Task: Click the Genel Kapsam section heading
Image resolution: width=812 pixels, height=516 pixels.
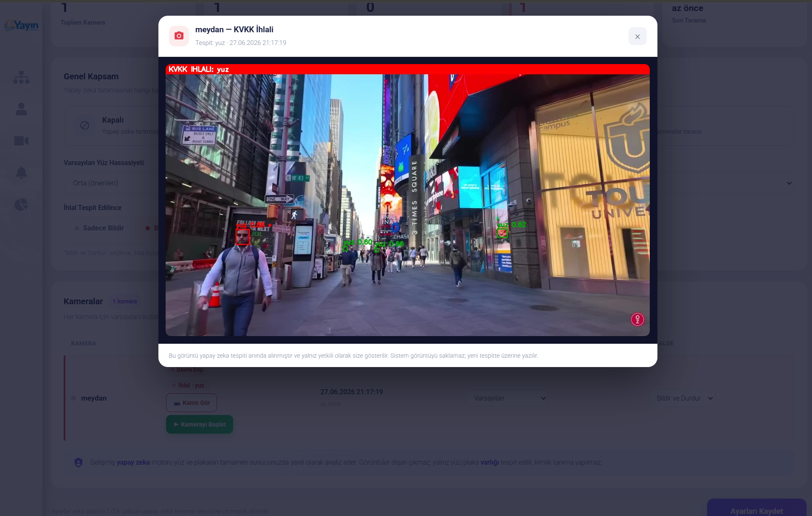Action: [91, 77]
